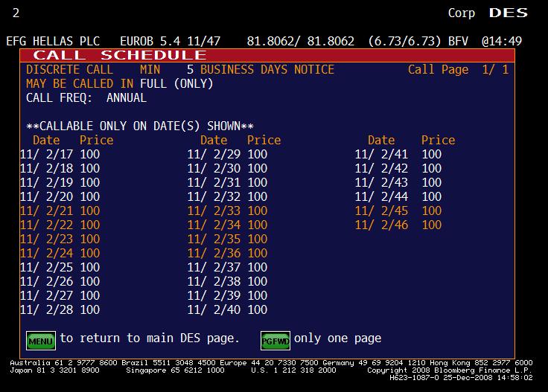Screen dimensions: 548x392
Task: Select call date 11/ 2/21 row
Action: click(60, 211)
